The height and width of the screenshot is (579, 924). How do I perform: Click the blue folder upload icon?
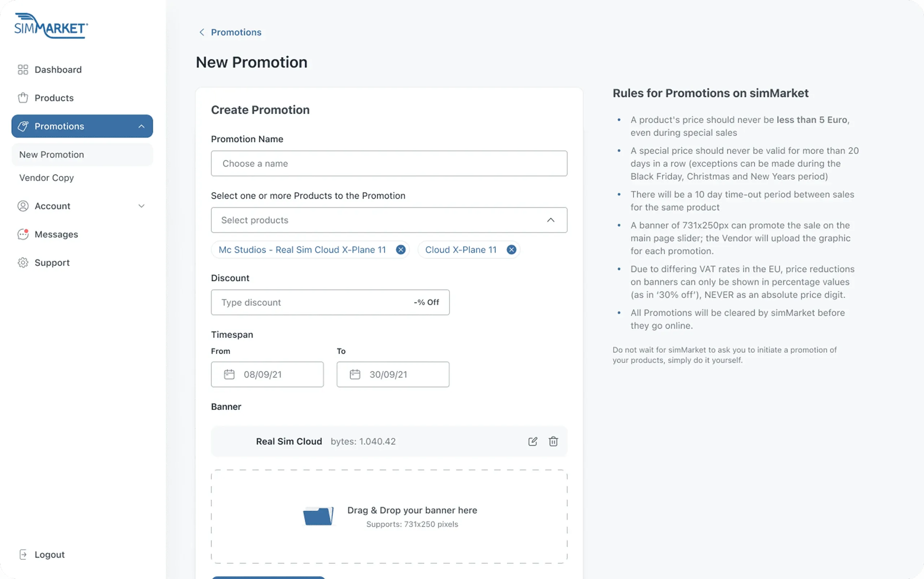318,516
